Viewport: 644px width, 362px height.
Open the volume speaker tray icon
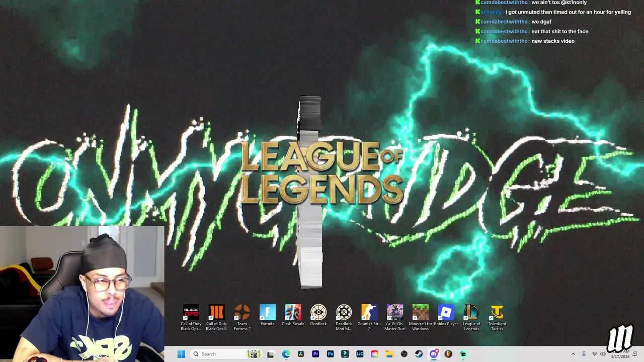click(x=603, y=354)
